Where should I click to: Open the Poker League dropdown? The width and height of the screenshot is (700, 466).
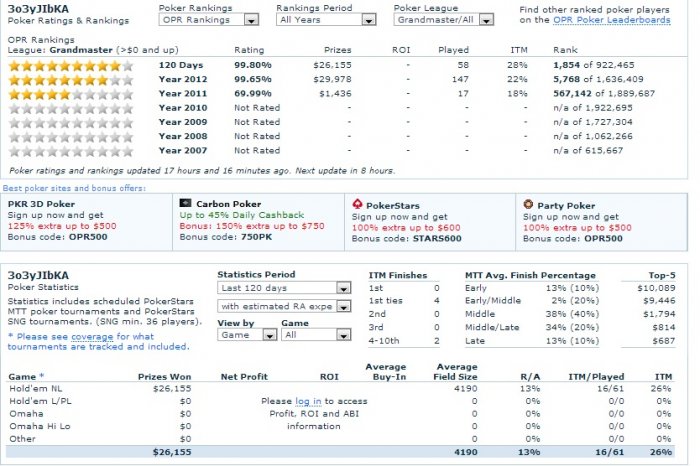[443, 20]
